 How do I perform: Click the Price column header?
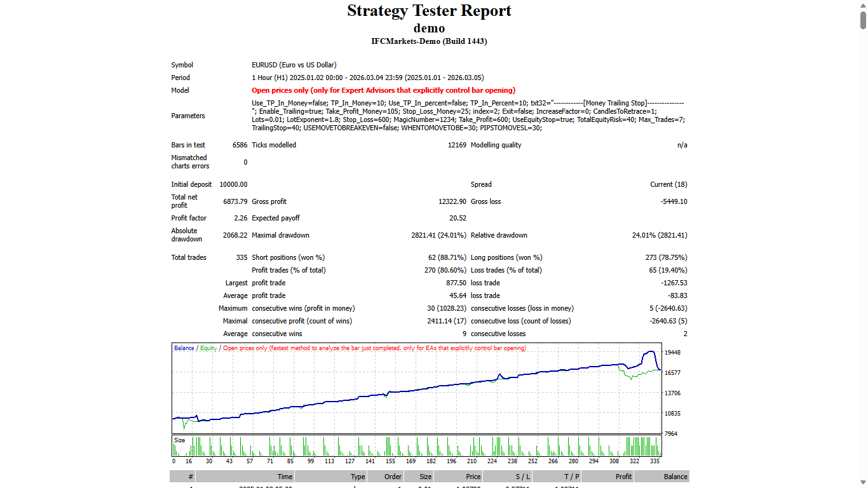pos(473,476)
